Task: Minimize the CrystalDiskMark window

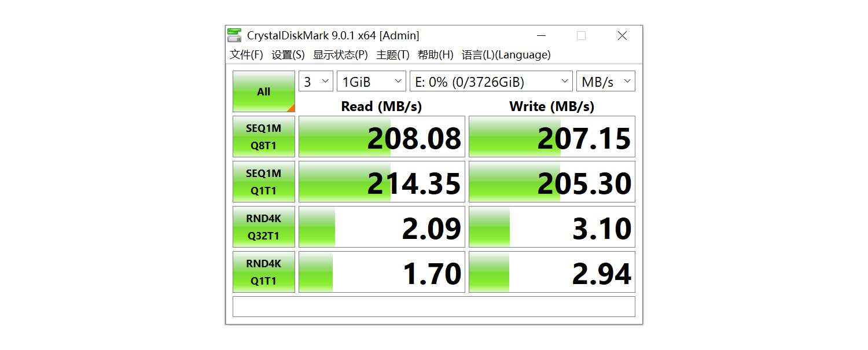Action: tap(541, 36)
